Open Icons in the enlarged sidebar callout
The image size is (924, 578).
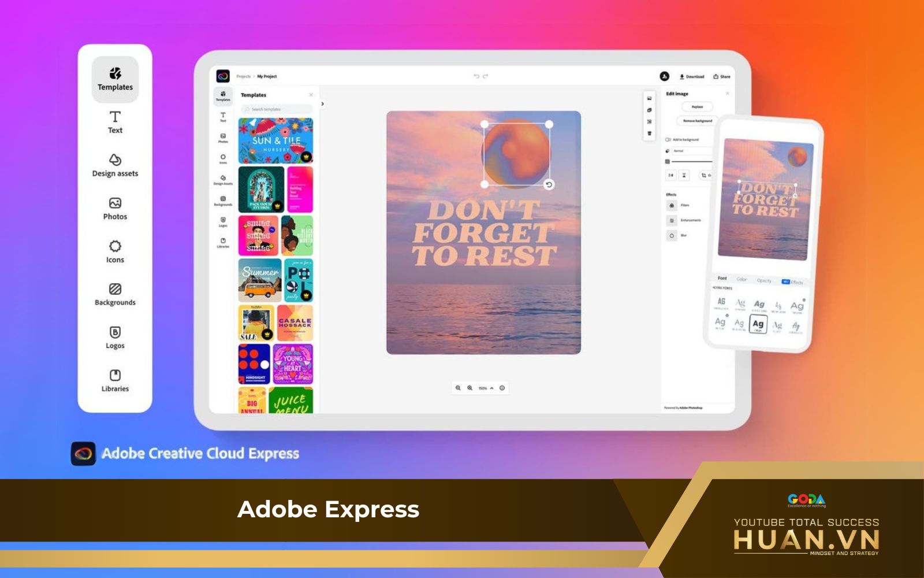tap(115, 252)
